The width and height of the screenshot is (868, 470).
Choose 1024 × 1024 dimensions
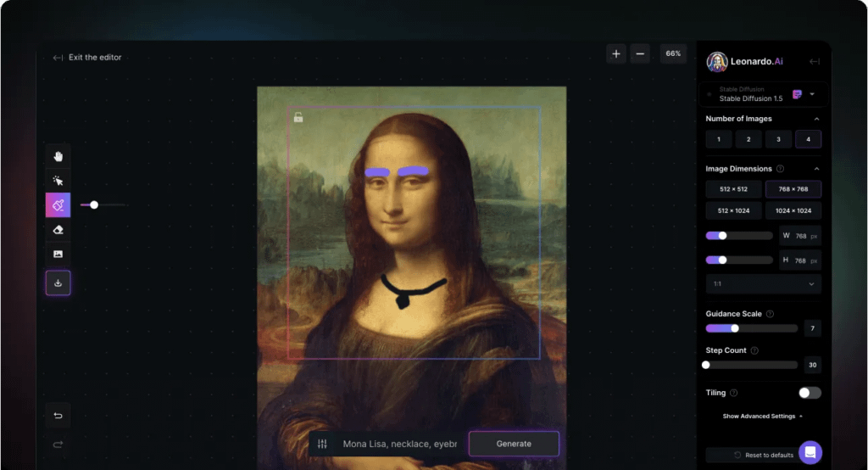793,210
